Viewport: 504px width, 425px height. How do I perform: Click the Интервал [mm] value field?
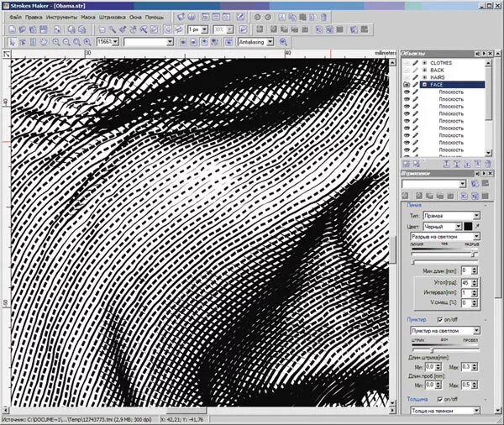click(x=465, y=293)
